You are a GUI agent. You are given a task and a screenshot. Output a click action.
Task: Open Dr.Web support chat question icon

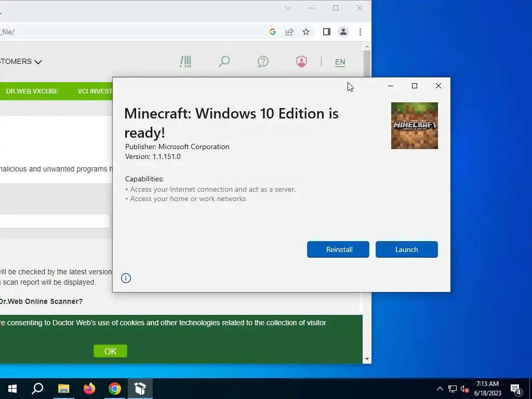[x=263, y=62]
